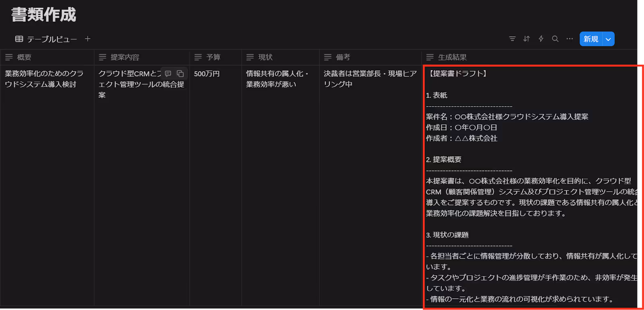The height and width of the screenshot is (310, 644).
Task: Click the '3. 現状の課題' heading
Action: click(x=447, y=235)
